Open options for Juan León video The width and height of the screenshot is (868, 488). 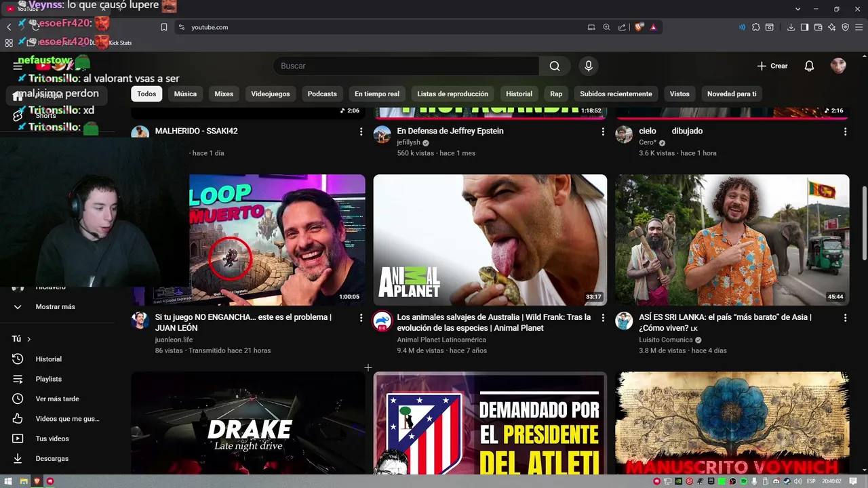[361, 318]
